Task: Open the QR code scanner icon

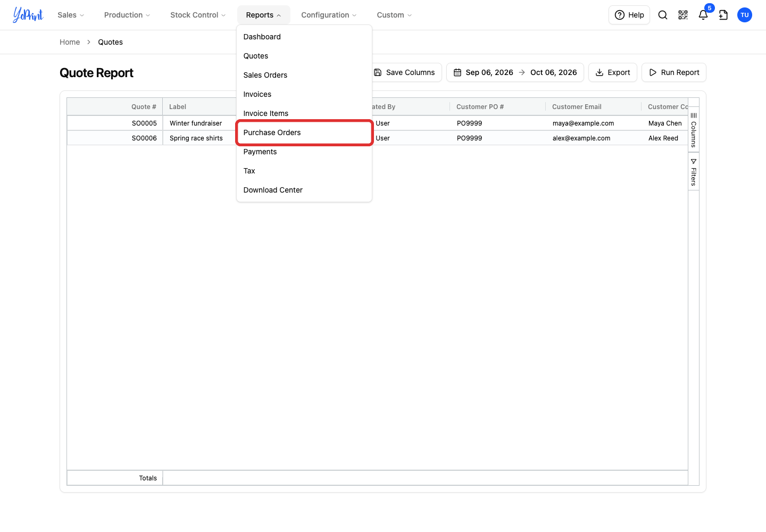Action: coord(683,15)
